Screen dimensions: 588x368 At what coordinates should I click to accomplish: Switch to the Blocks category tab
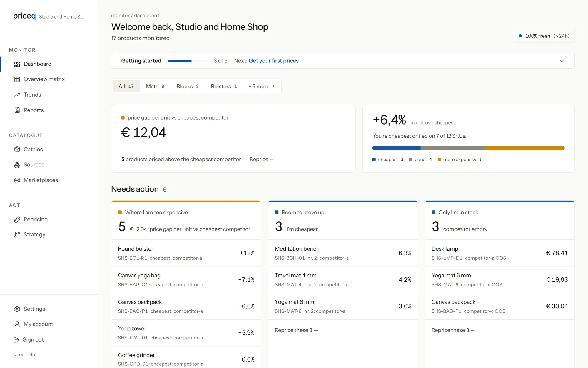[188, 87]
